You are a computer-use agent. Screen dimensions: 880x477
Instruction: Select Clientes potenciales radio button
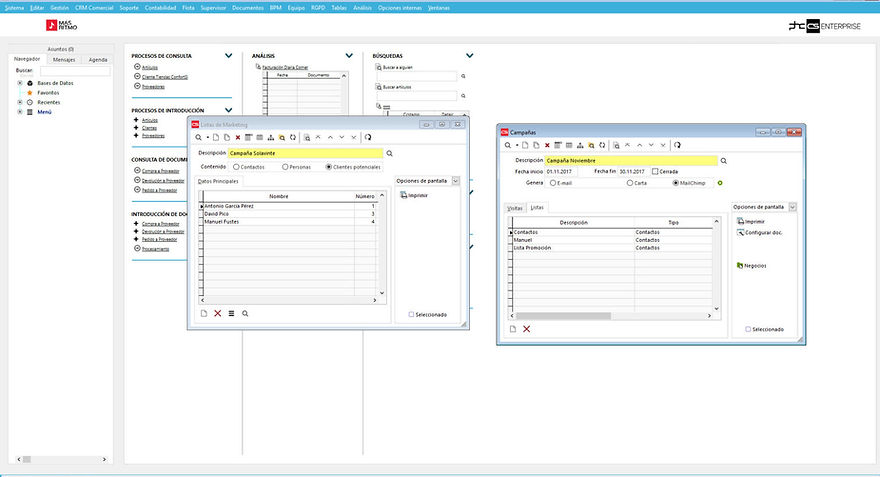pos(329,167)
